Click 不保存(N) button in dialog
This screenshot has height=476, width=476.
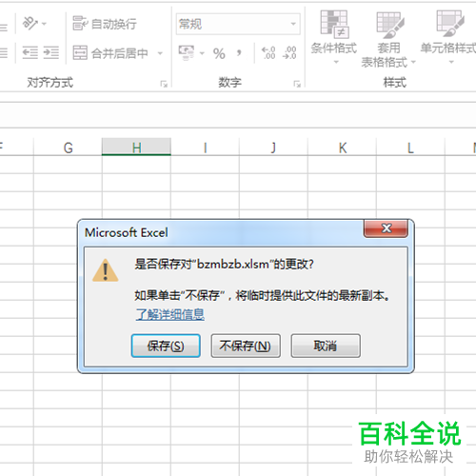(x=246, y=346)
